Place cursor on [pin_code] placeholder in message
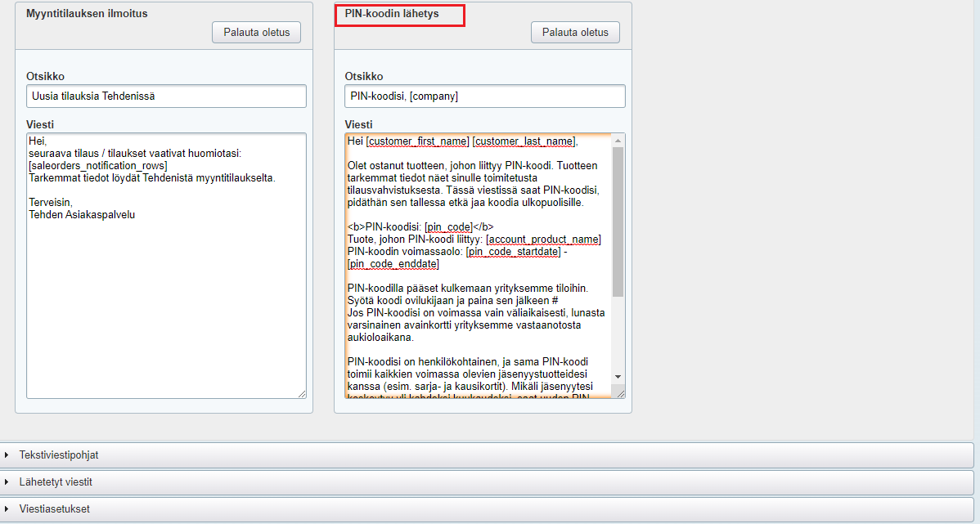980x524 pixels. pos(448,227)
